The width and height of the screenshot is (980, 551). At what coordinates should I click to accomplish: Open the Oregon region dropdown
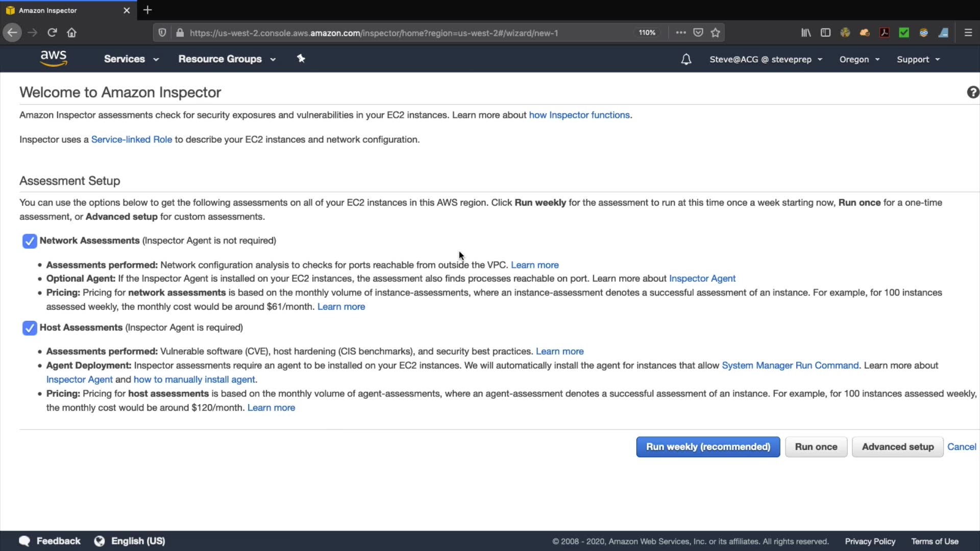tap(859, 60)
